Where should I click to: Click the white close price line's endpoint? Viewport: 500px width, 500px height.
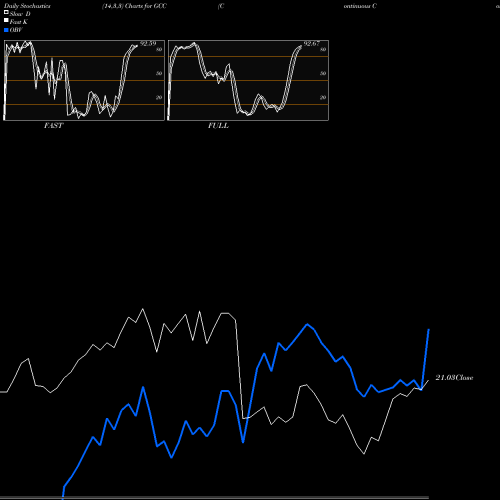[x=428, y=380]
